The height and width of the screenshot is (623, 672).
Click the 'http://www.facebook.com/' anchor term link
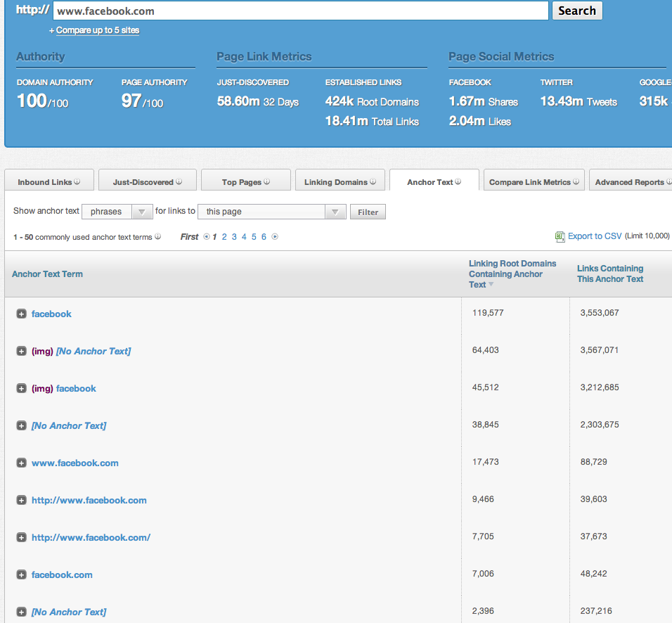point(91,538)
